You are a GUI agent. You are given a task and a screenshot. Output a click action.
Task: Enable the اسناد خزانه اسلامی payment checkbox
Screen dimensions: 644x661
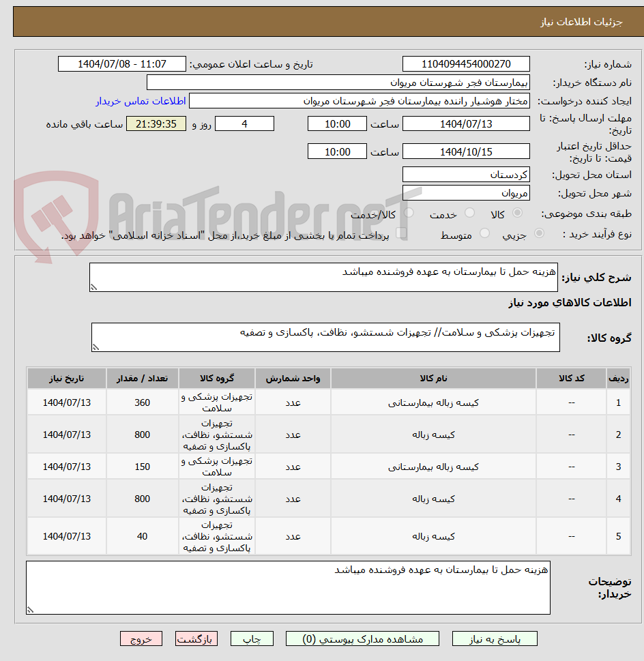[x=401, y=231]
